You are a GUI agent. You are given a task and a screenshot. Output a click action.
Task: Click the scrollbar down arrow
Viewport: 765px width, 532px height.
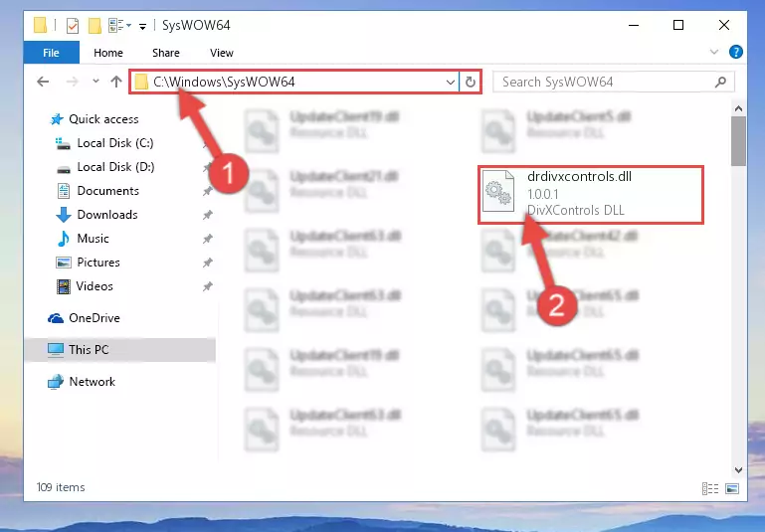pos(738,470)
